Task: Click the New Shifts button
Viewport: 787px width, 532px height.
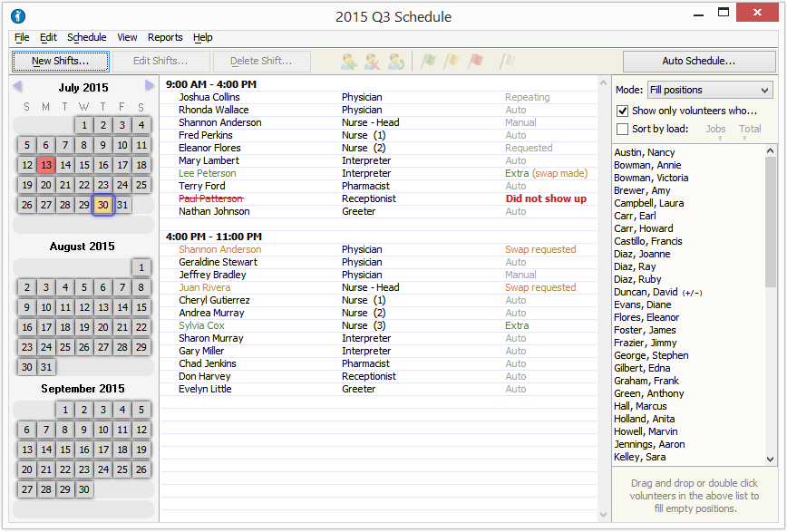Action: [60, 61]
